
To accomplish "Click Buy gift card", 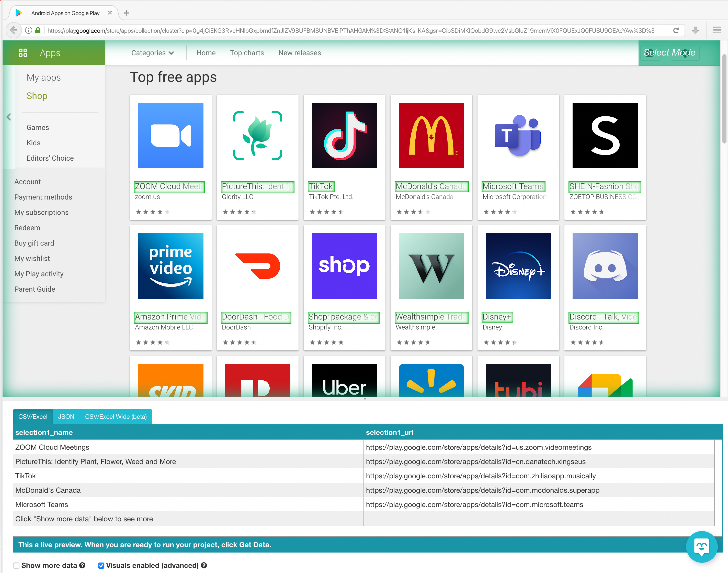I will [x=34, y=243].
